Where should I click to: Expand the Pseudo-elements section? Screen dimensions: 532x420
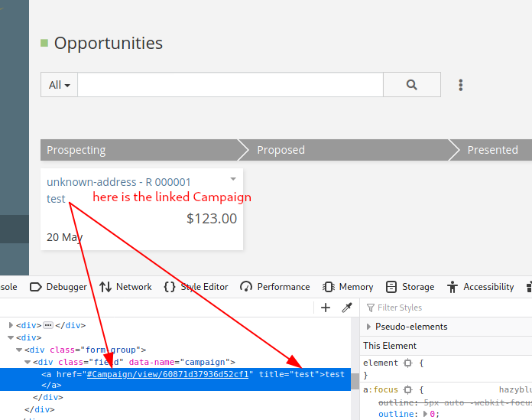368,327
